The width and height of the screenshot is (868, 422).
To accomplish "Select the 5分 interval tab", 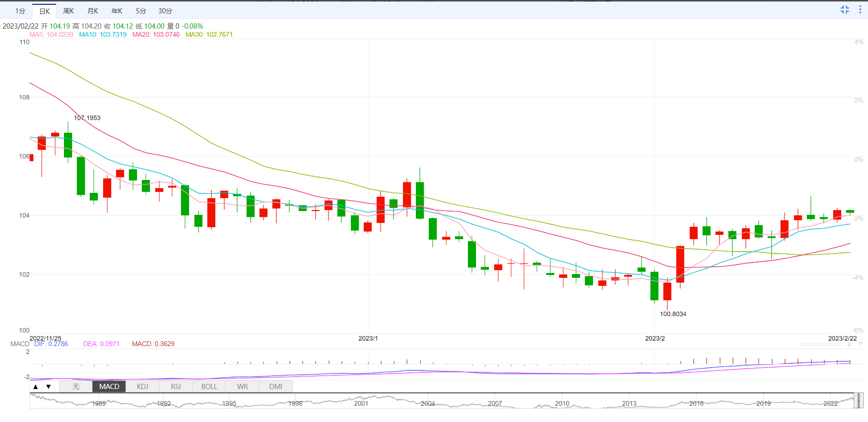I will (x=141, y=11).
